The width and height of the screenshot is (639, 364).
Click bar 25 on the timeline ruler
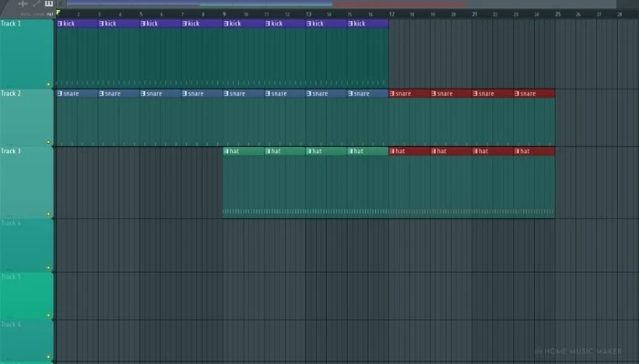pyautogui.click(x=558, y=15)
